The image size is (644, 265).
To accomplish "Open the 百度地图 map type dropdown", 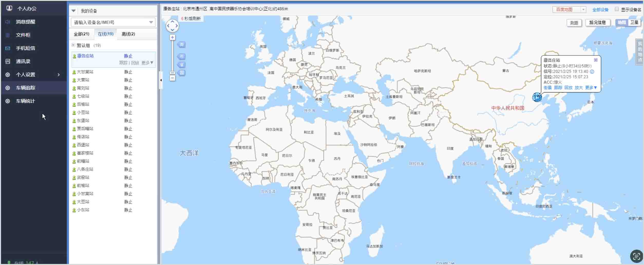I will click(x=583, y=10).
